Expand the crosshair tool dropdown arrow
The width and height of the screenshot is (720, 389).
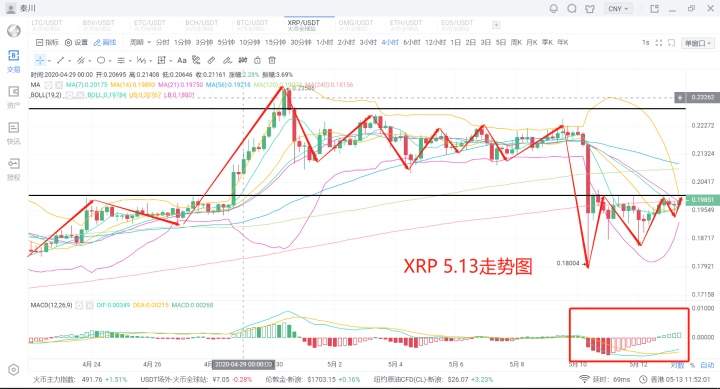coord(49,61)
